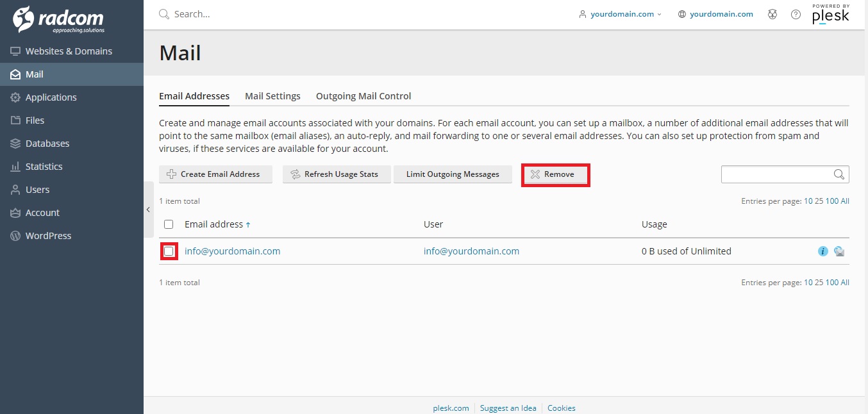The height and width of the screenshot is (414, 868).
Task: Click the advisor owl icon in header
Action: [772, 14]
